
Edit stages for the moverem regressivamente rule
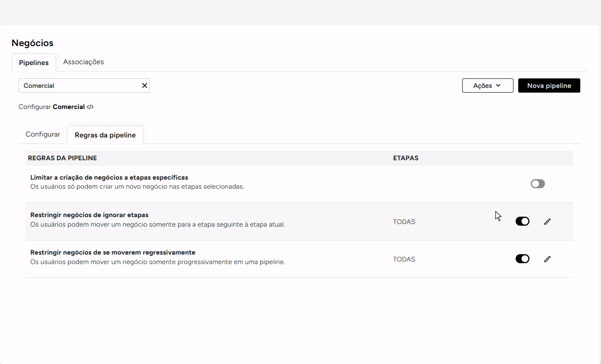pos(547,259)
